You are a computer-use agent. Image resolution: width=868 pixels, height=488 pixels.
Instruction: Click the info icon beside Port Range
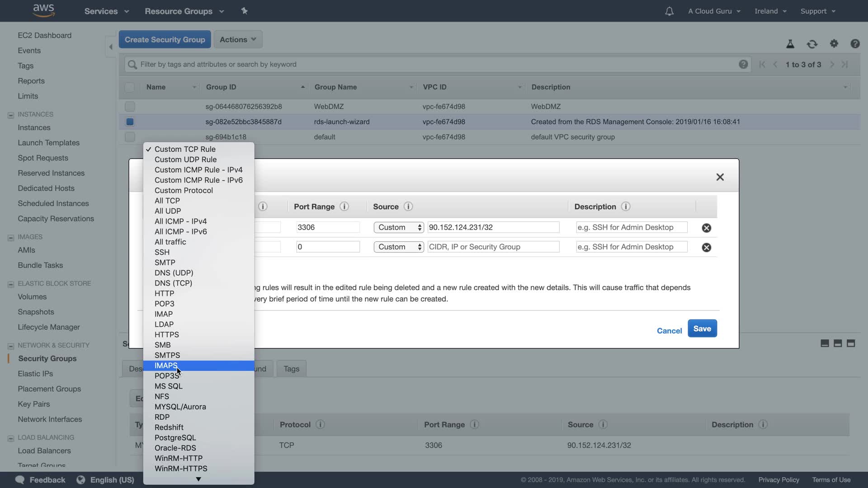[344, 206]
